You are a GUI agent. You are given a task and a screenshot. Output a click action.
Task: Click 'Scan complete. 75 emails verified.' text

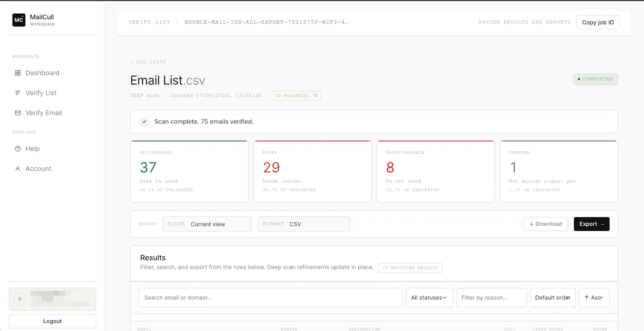204,121
